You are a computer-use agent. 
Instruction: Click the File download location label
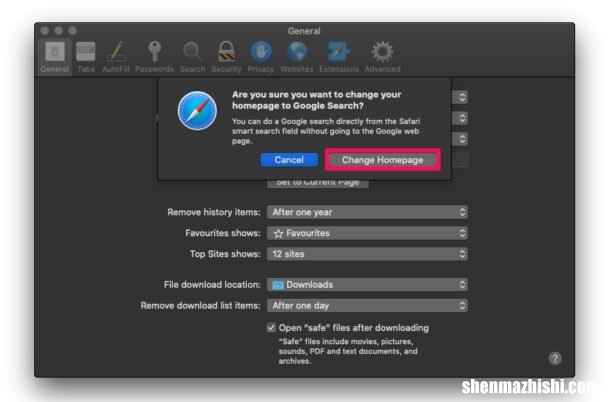pos(212,285)
